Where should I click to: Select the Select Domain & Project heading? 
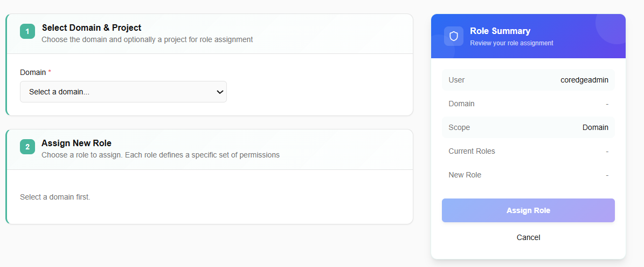[92, 28]
